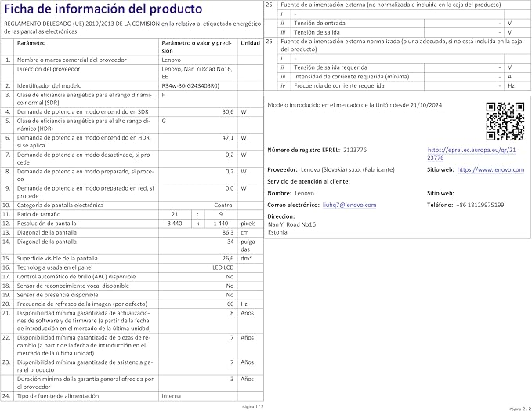Image resolution: width=532 pixels, height=411 pixels.
Task: Open the www.lenovo.com website link
Action: [490, 169]
